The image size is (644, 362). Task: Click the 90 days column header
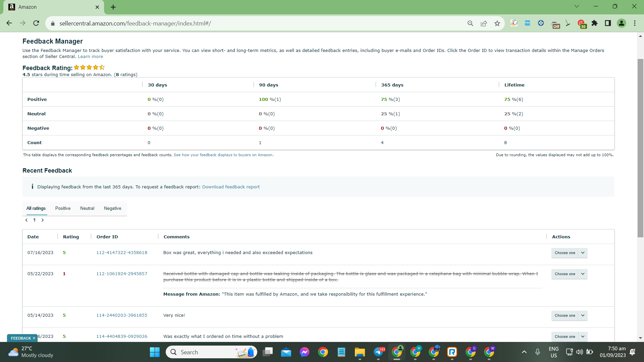269,85
